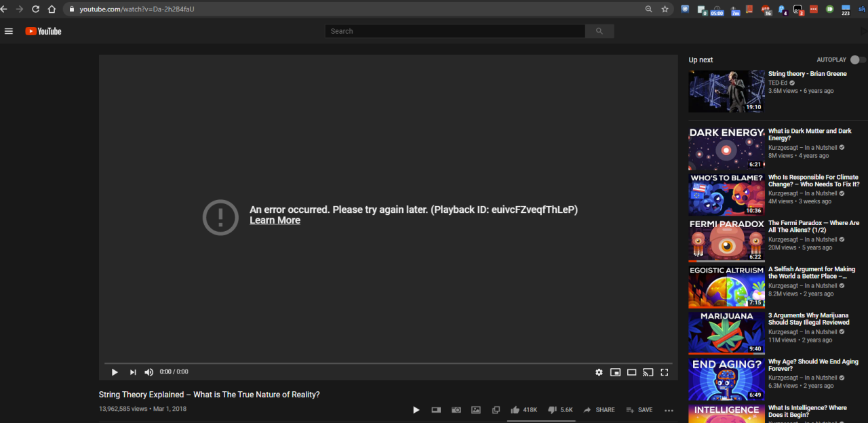Screen dimensions: 868x423
Task: Reload the page
Action: point(35,9)
